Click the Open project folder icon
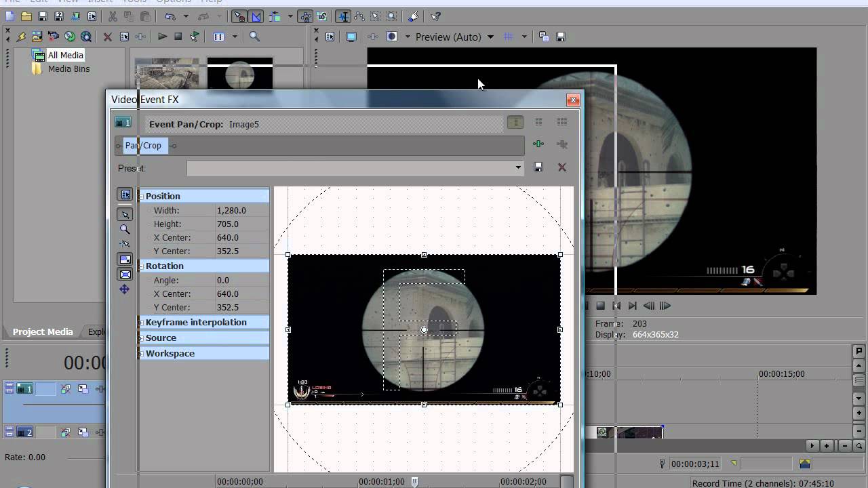The image size is (868, 488). (x=26, y=16)
